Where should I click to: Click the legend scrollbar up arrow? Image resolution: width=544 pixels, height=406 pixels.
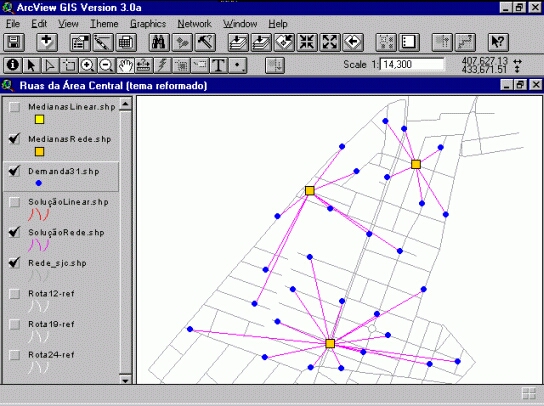pyautogui.click(x=125, y=103)
